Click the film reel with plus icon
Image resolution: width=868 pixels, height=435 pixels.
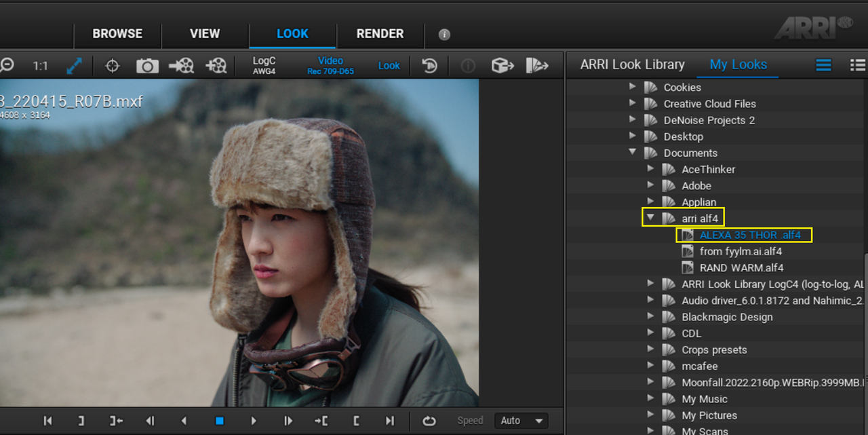216,66
